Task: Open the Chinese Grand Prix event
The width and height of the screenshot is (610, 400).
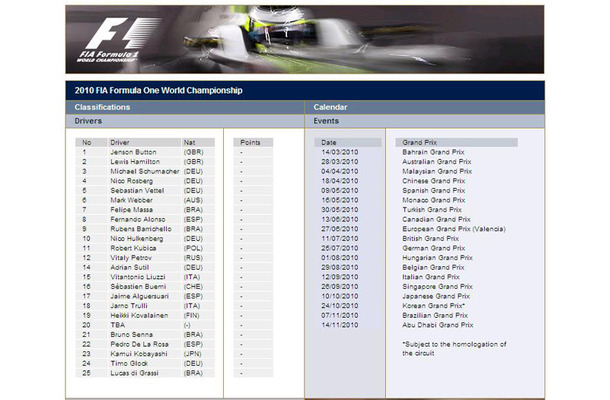Action: click(x=434, y=181)
